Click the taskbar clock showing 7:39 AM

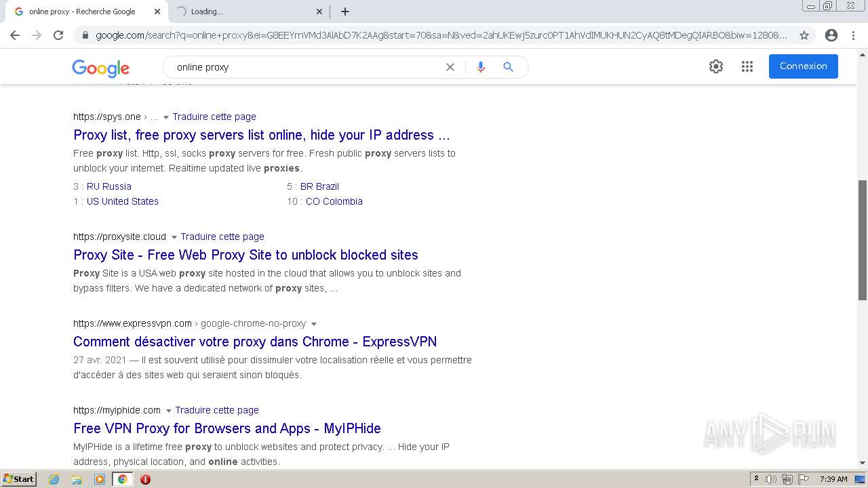833,479
